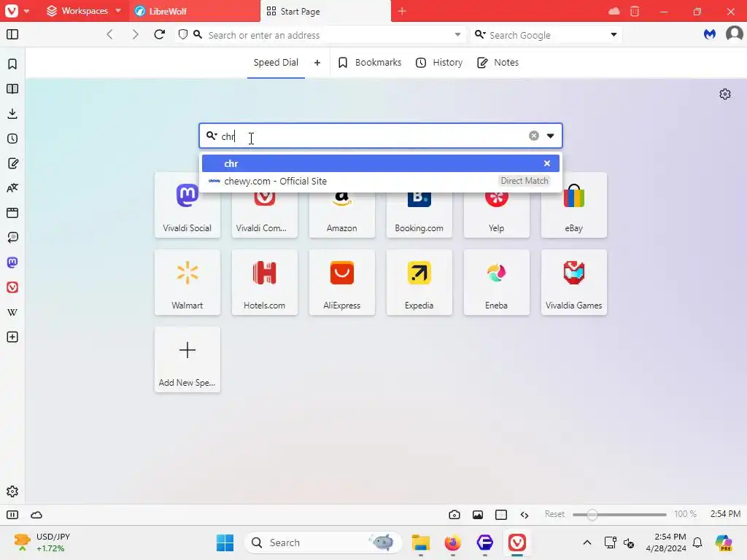
Task: Toggle tab tiling button
Action: (x=501, y=514)
